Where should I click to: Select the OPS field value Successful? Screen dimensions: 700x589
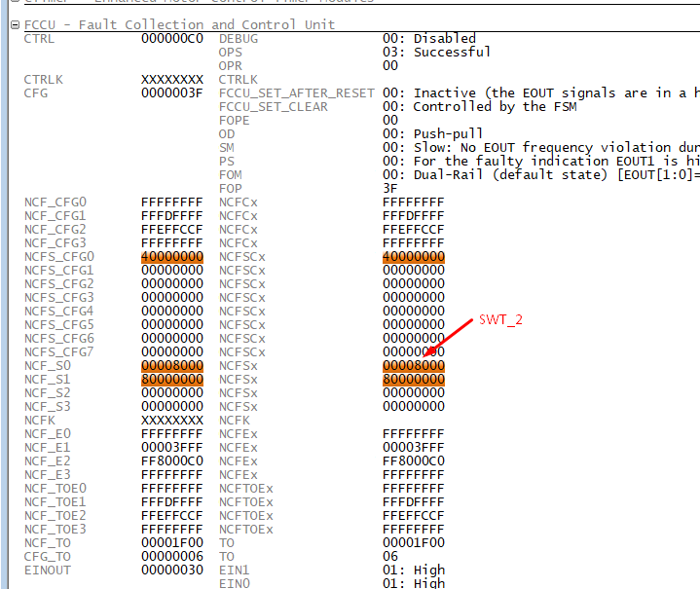pyautogui.click(x=436, y=53)
